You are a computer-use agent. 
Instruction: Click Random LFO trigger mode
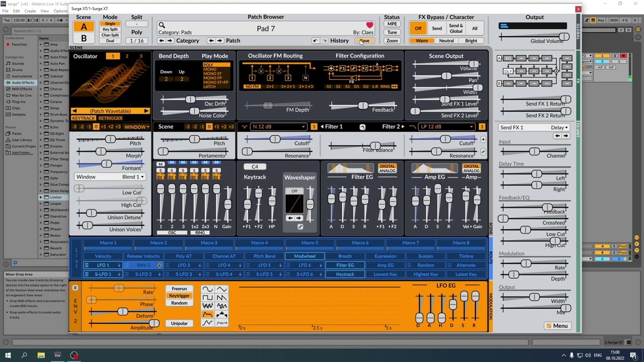click(x=179, y=303)
